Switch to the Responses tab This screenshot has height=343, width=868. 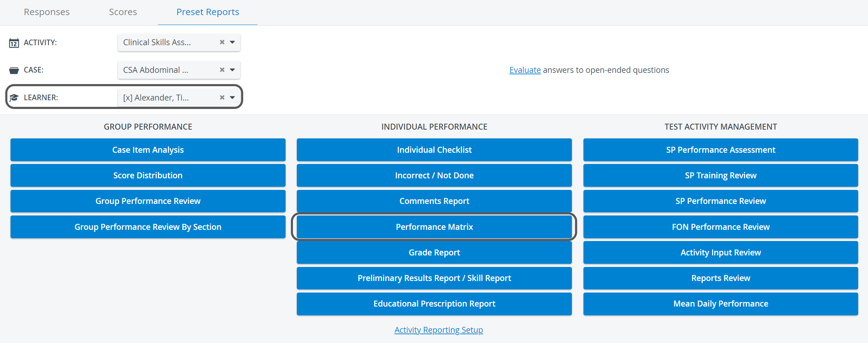coord(47,12)
